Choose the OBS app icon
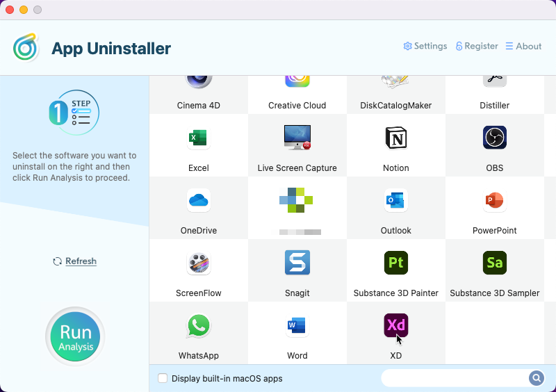Screen dimensions: 556x392 pos(495,138)
